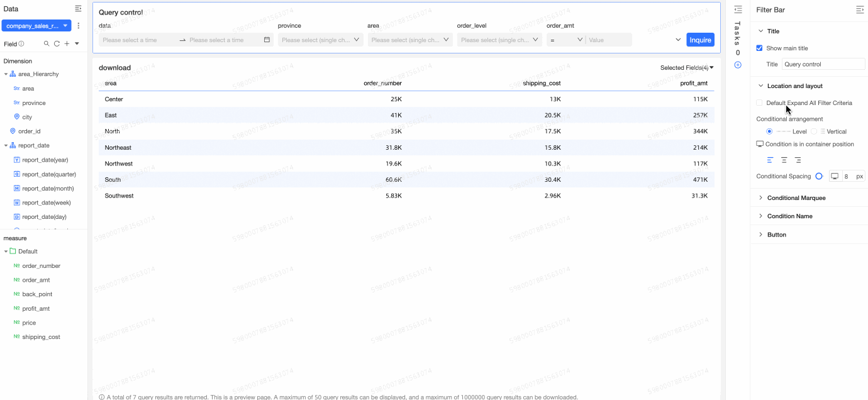Click the Inquire button

point(700,40)
